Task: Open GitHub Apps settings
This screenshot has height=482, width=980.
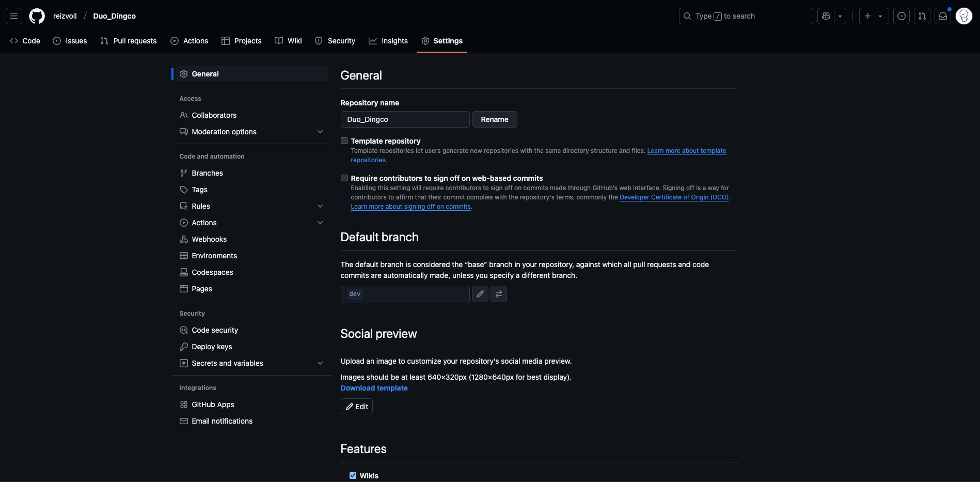Action: (252, 405)
